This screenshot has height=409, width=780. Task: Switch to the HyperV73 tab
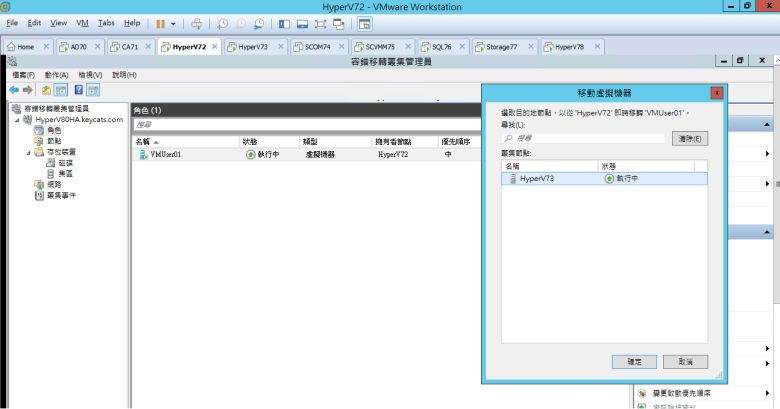[x=250, y=46]
